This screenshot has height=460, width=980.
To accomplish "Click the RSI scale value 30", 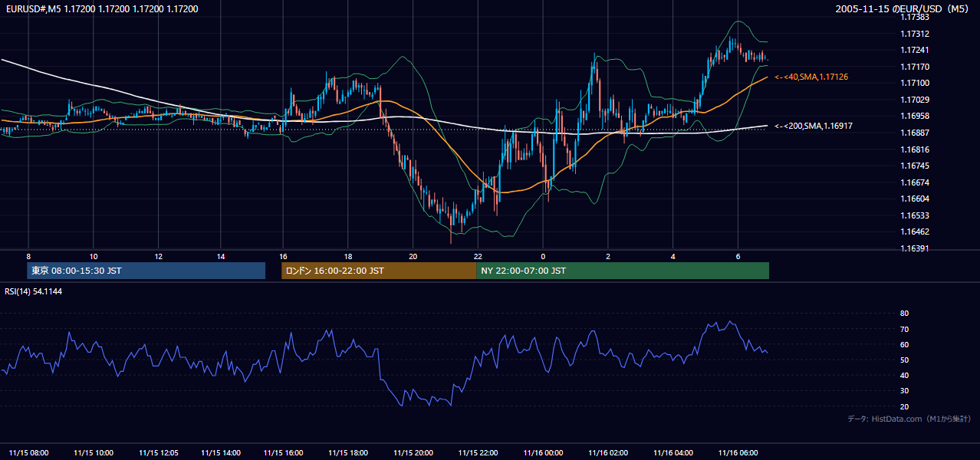I will point(905,391).
